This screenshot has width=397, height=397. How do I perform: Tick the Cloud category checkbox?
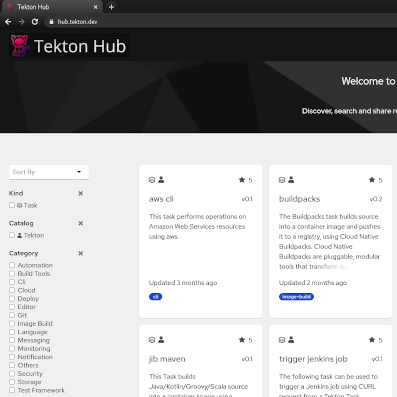[x=12, y=290]
